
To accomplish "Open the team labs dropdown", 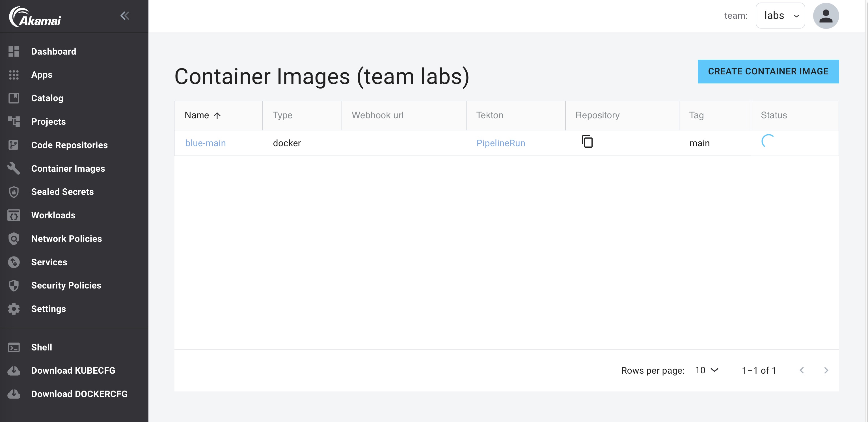I will (780, 16).
